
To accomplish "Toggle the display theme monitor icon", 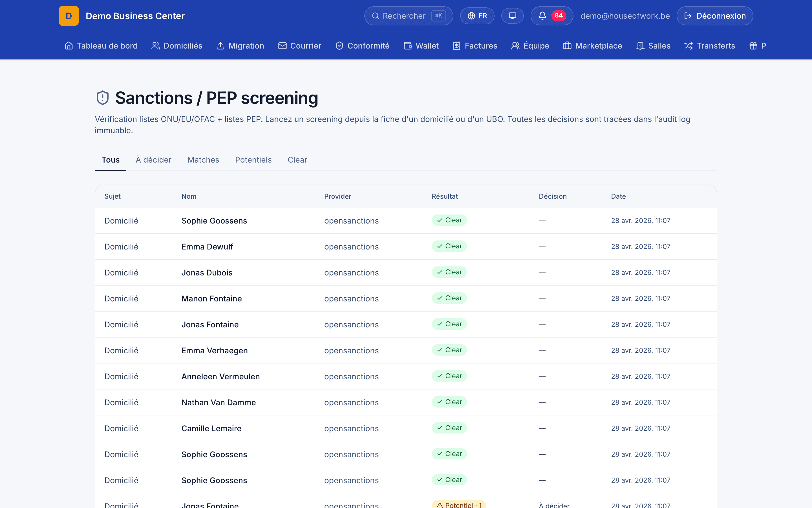I will click(x=512, y=16).
